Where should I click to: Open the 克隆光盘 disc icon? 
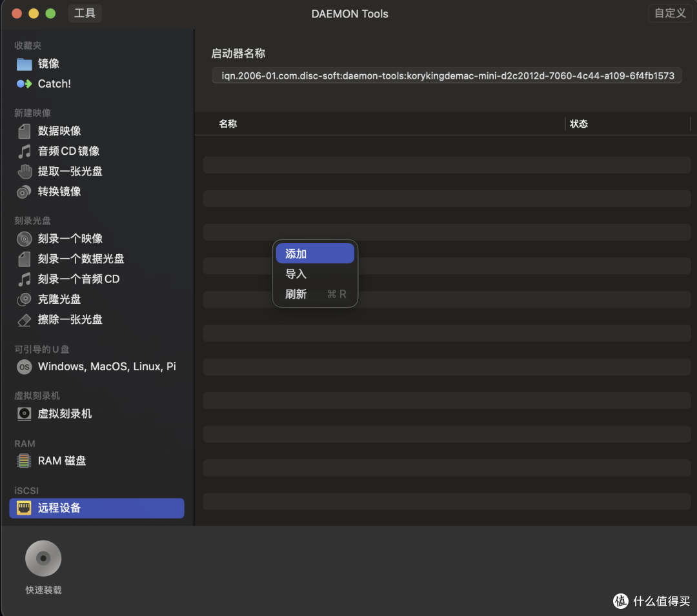click(24, 299)
